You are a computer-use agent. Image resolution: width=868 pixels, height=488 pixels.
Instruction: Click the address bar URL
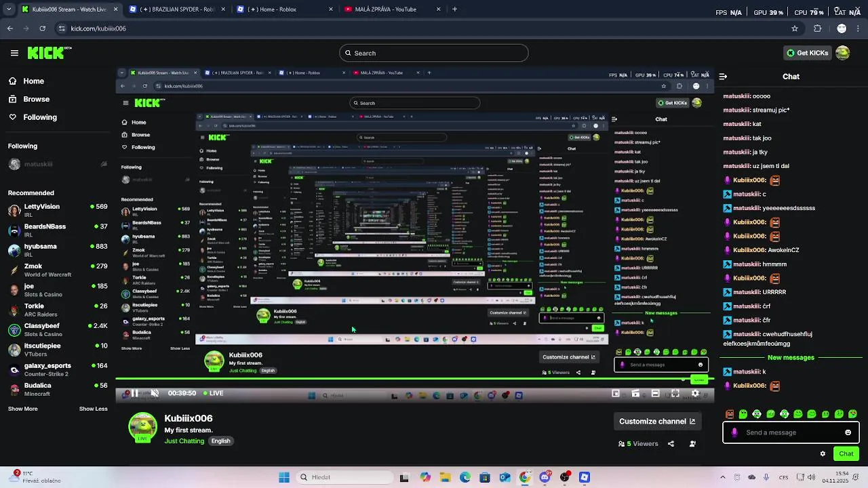click(98, 28)
